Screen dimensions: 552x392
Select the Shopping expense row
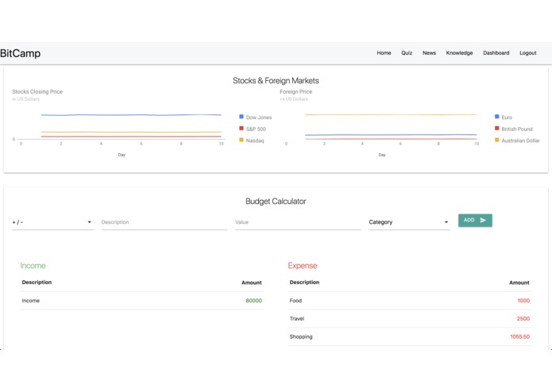(409, 336)
